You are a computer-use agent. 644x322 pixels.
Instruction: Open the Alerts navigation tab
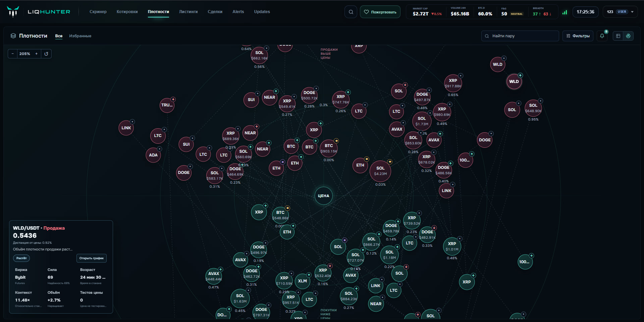pos(238,12)
